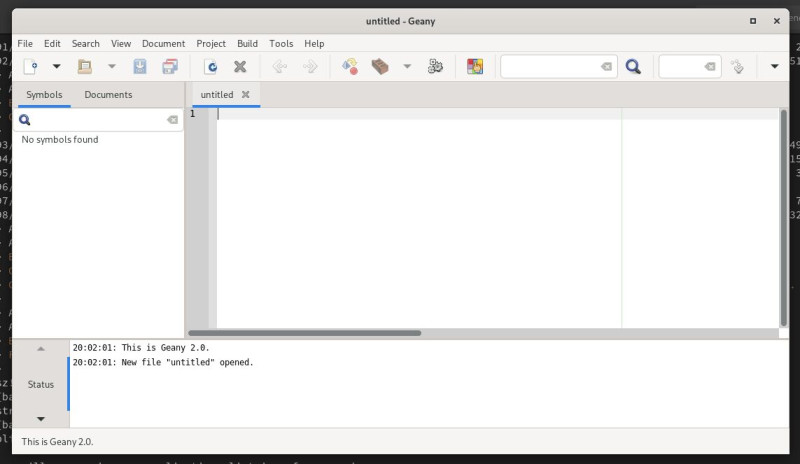Expand the build options dropdown arrow
This screenshot has height=464, width=800.
[407, 66]
